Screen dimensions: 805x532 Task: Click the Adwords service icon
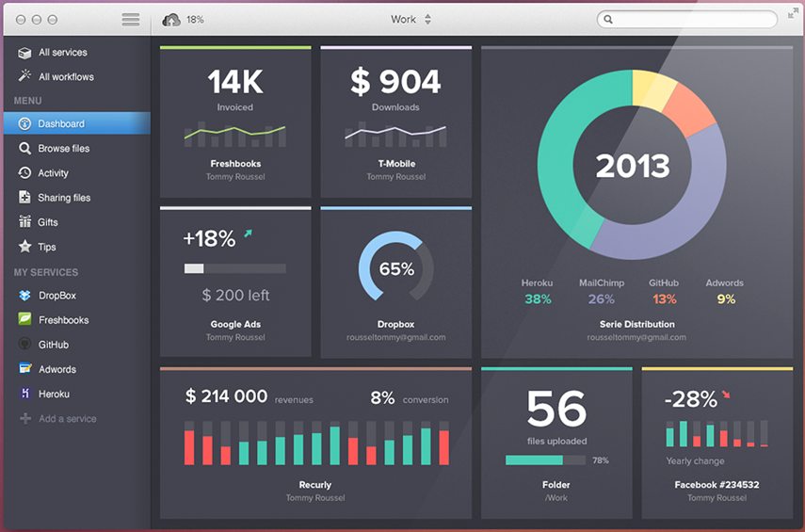point(24,368)
